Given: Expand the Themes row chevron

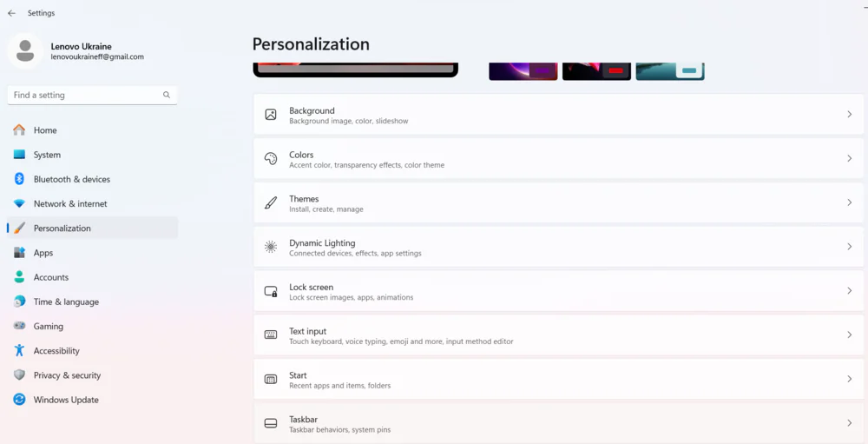Looking at the screenshot, I should [849, 202].
